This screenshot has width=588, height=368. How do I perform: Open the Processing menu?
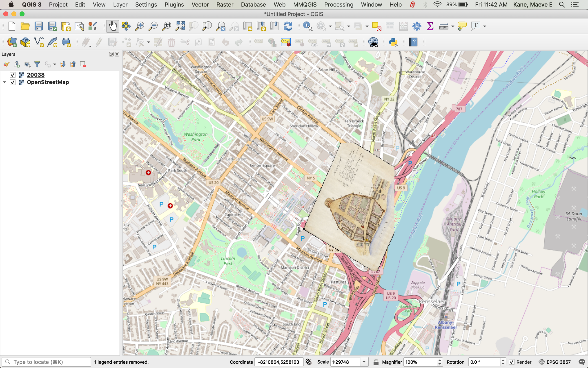click(x=338, y=5)
